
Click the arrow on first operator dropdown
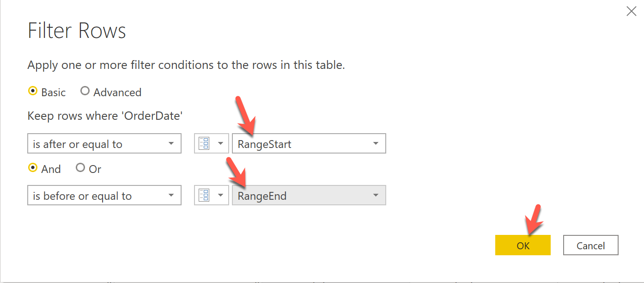pos(171,144)
